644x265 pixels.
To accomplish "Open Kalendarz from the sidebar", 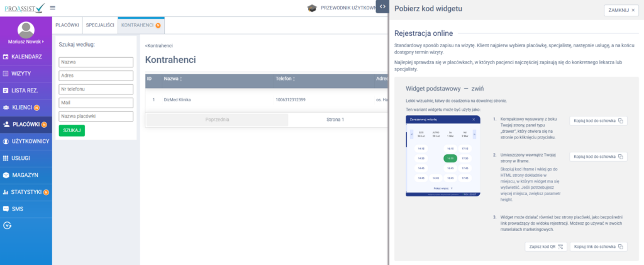I will (26, 57).
